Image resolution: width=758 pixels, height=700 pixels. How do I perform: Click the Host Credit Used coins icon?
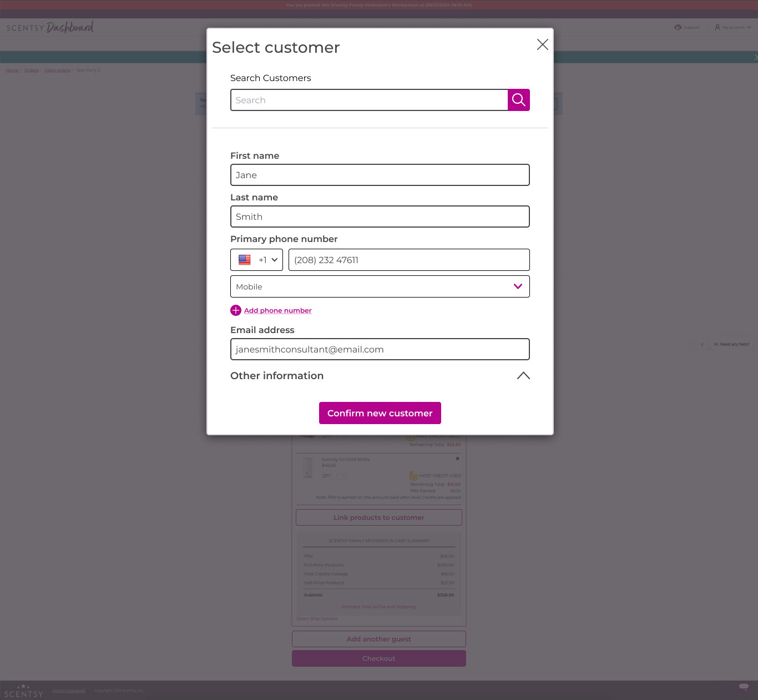coord(413,476)
